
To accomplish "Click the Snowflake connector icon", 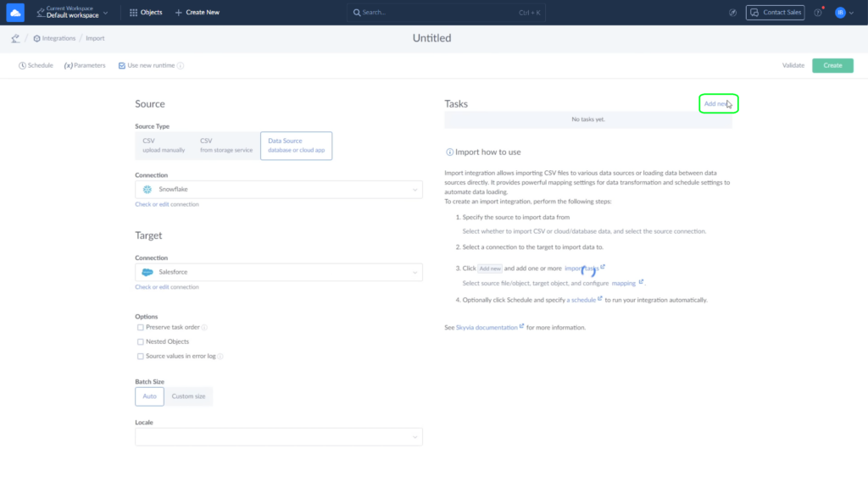I will coord(147,189).
